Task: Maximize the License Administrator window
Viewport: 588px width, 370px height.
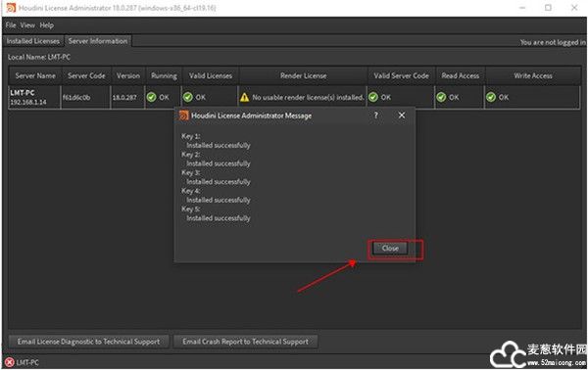Action: tap(548, 8)
